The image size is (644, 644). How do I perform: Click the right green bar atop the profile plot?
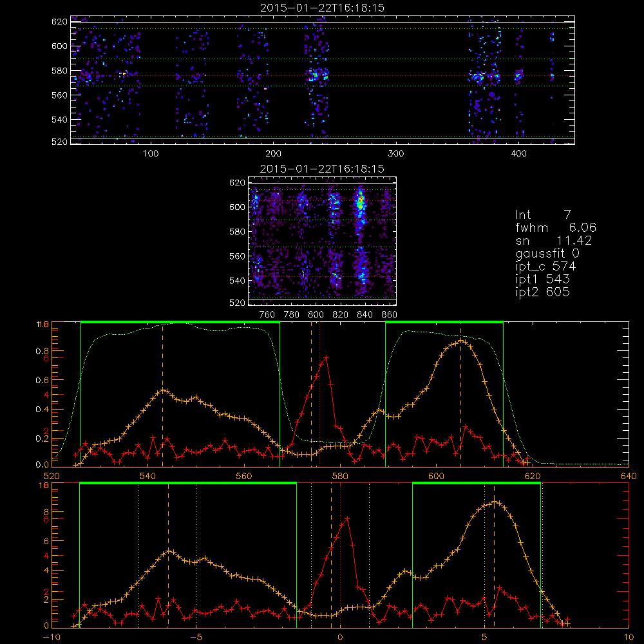[x=444, y=323]
